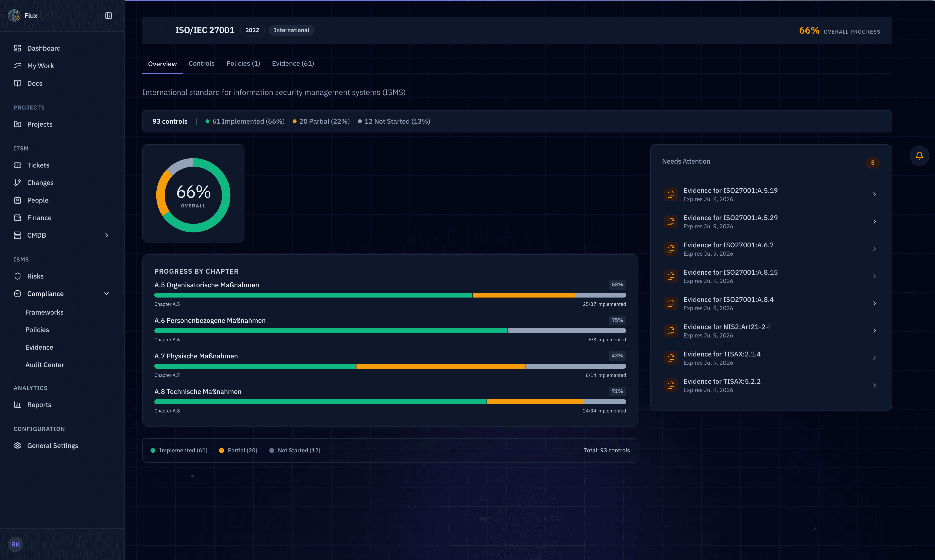The image size is (935, 560).
Task: Click 'Implemented (61)' legend entry
Action: [x=179, y=450]
